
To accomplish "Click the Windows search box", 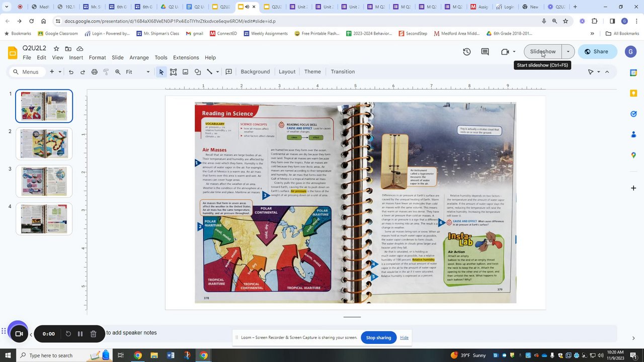I will point(50,355).
